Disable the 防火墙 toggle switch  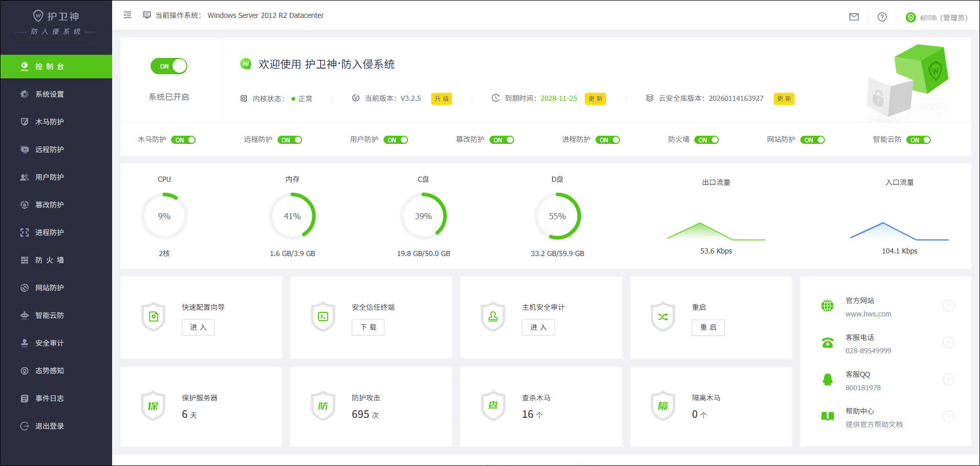pyautogui.click(x=707, y=140)
